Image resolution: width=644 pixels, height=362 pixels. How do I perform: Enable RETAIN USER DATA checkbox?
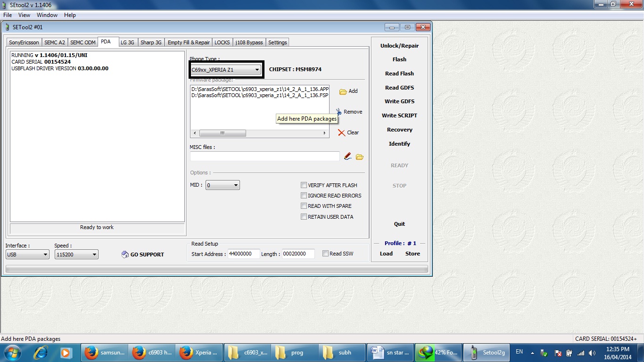click(304, 217)
